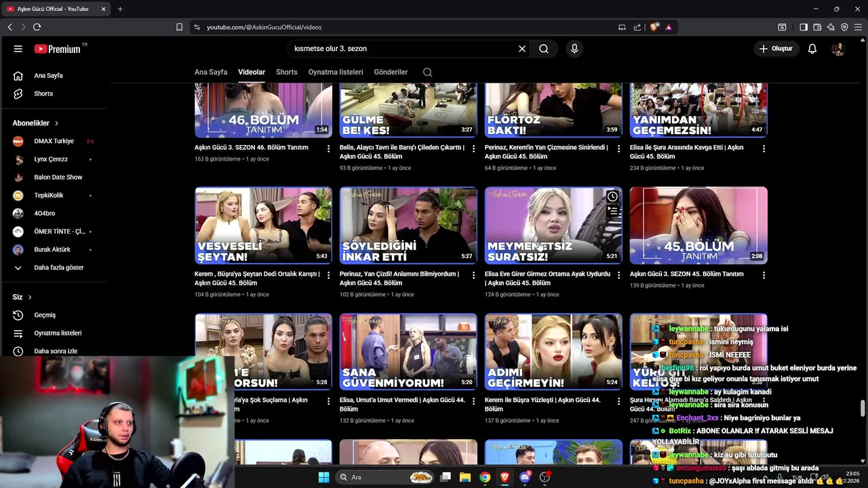The height and width of the screenshot is (488, 868).
Task: Select the Videolar channel tab
Action: click(252, 72)
